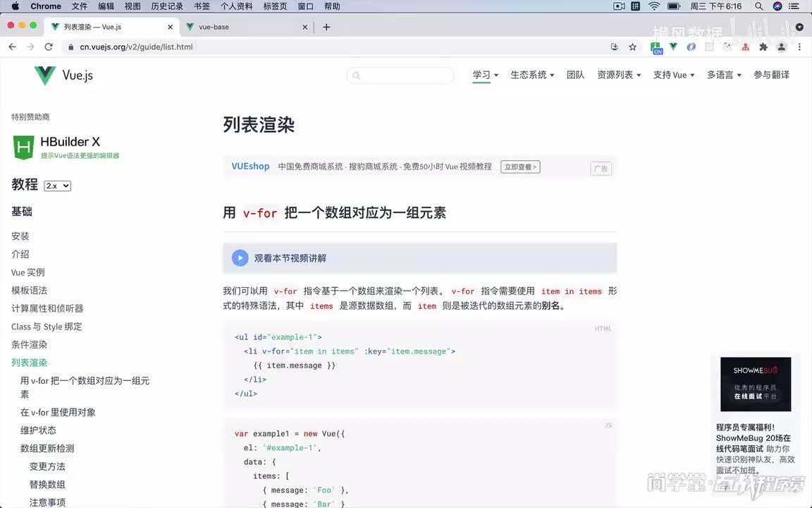
Task: Click the install/download icon in address bar
Action: point(614,47)
